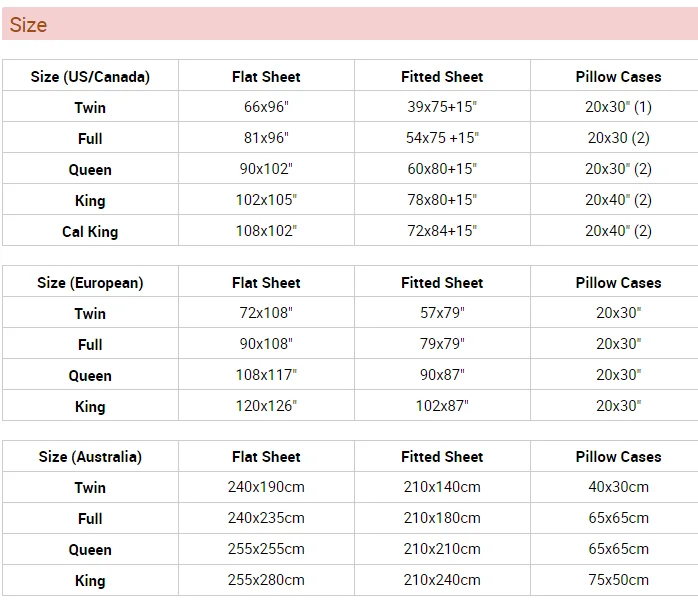Click the 72x108" European flat sheet cell
The width and height of the screenshot is (698, 609).
[266, 313]
